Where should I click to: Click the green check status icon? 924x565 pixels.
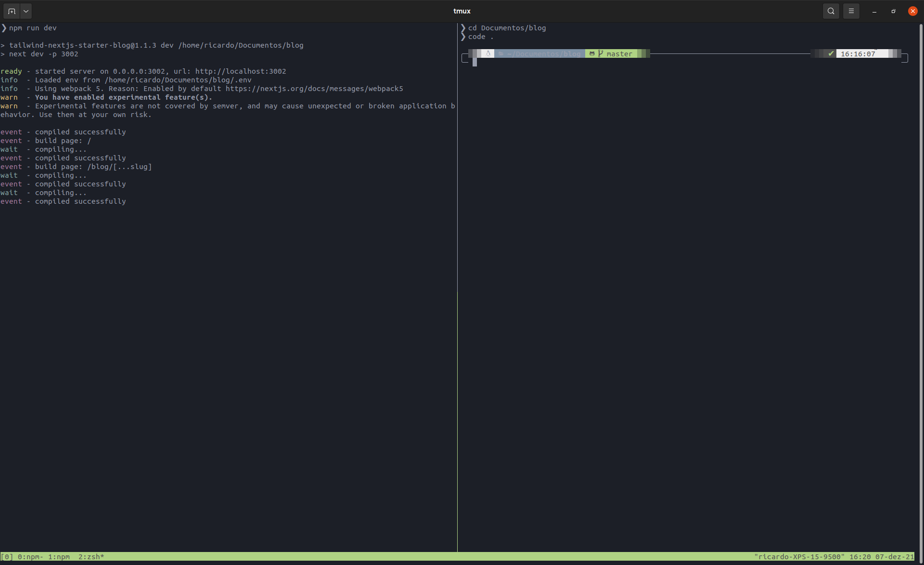[831, 53]
